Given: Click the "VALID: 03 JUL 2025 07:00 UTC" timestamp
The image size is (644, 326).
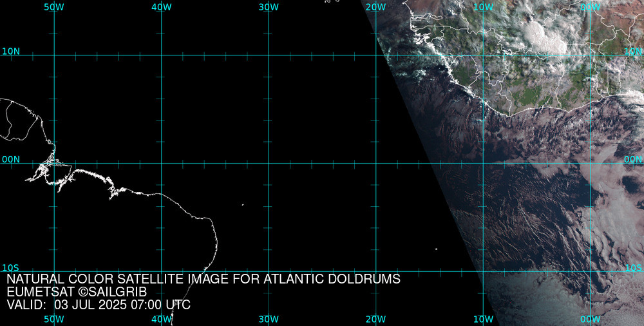Looking at the screenshot, I should 99,305.
